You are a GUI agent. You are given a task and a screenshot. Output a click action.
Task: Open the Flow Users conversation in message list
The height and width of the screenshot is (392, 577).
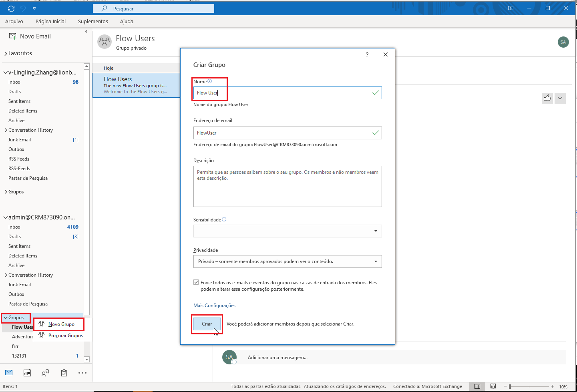pyautogui.click(x=137, y=85)
